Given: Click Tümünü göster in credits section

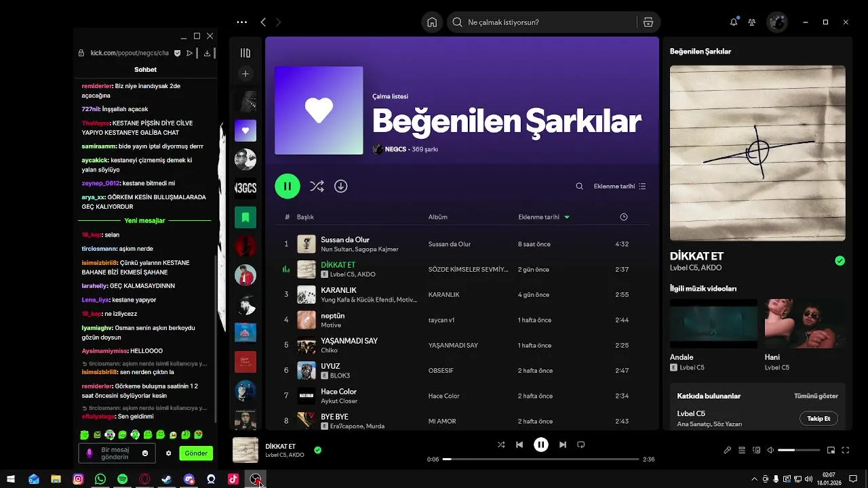Looking at the screenshot, I should click(x=816, y=396).
